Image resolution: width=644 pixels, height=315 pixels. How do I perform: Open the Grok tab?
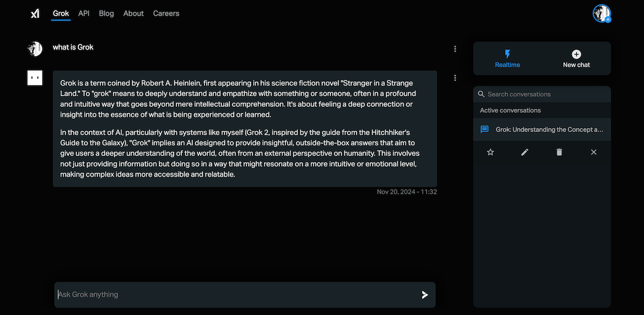[61, 13]
